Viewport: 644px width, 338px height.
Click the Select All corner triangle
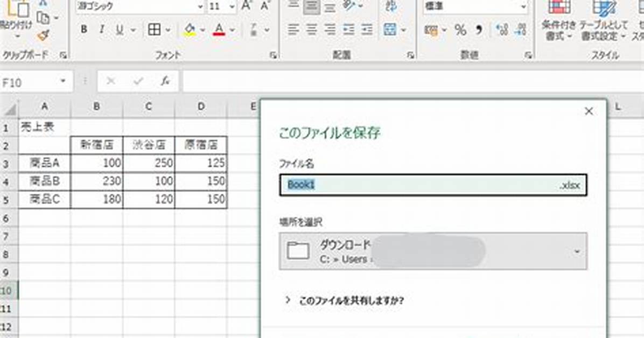click(10, 108)
